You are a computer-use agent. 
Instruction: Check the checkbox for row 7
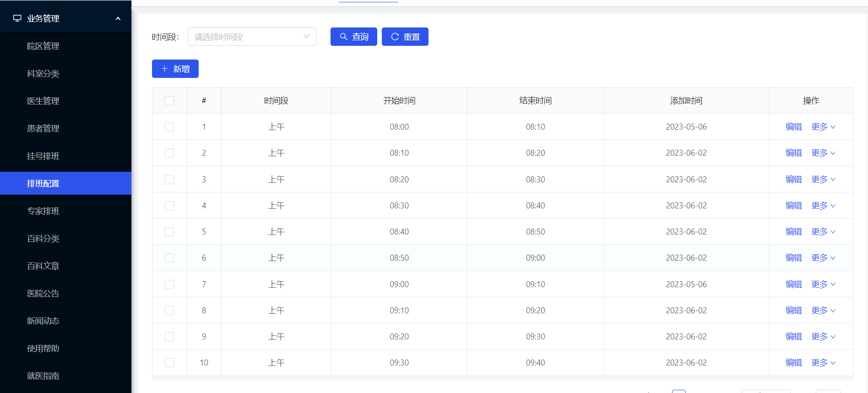169,284
